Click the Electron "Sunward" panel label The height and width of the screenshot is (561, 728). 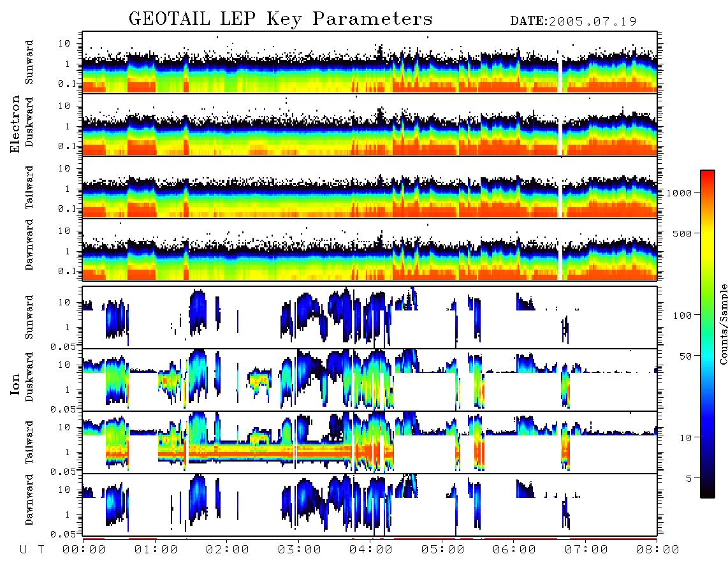tap(29, 62)
